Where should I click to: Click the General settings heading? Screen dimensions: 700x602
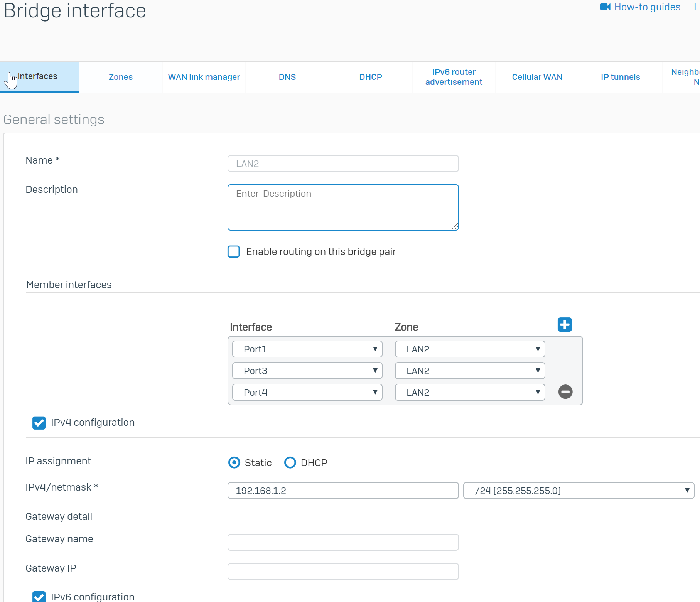coord(54,120)
